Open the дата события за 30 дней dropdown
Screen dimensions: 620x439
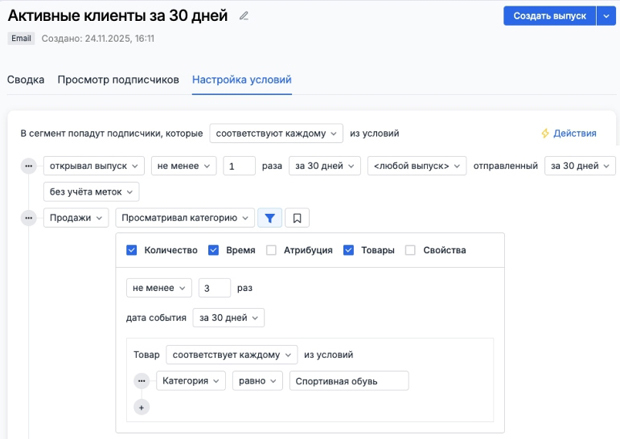pyautogui.click(x=229, y=318)
